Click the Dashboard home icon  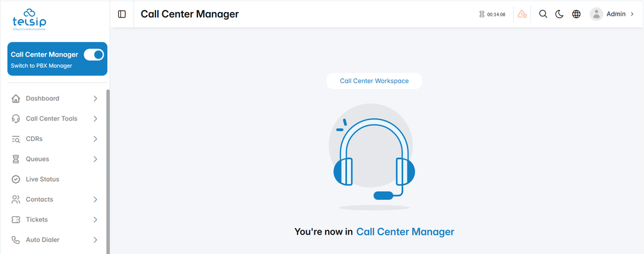click(x=16, y=99)
